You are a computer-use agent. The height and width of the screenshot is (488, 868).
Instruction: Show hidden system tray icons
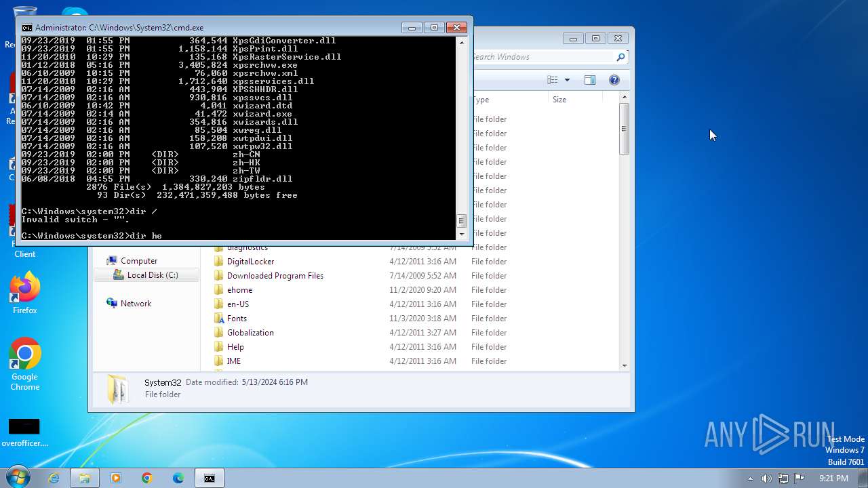click(750, 479)
